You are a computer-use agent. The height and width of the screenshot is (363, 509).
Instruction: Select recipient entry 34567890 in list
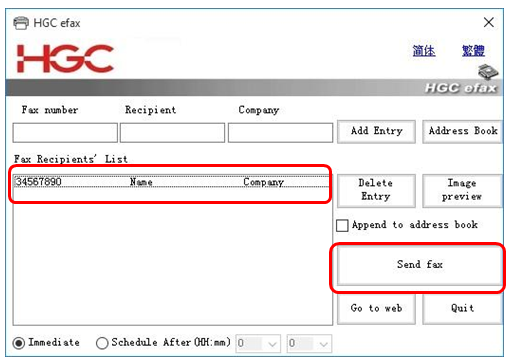(171, 182)
